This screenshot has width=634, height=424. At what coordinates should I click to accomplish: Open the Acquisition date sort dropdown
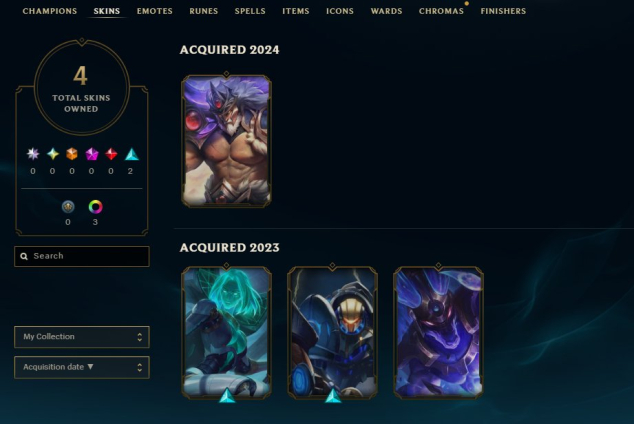tap(82, 367)
